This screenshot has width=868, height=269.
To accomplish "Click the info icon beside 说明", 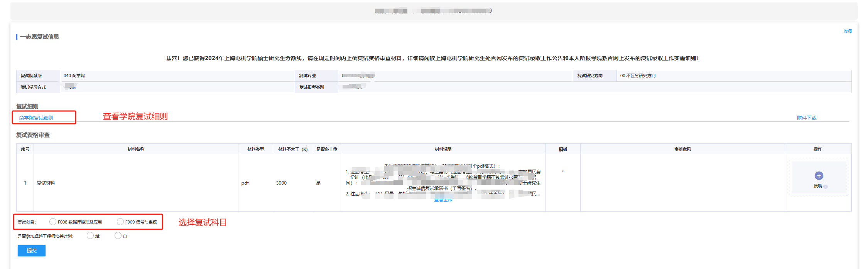I will [x=826, y=187].
